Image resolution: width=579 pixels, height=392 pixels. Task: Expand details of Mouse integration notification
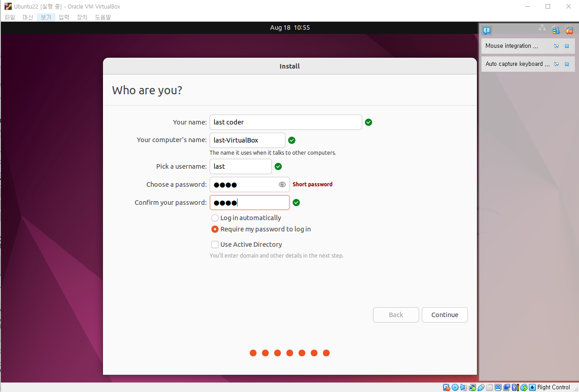point(556,46)
